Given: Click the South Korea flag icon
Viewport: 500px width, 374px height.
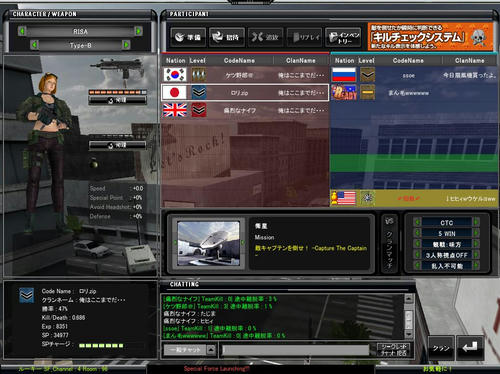Looking at the screenshot, I should tap(175, 75).
